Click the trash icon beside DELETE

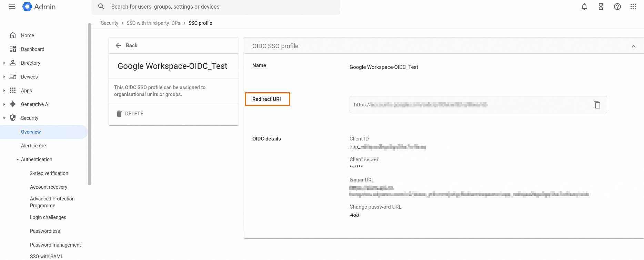[119, 114]
